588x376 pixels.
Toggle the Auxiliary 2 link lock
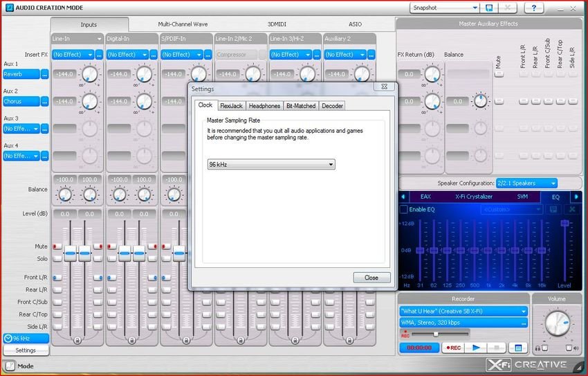tap(349, 341)
